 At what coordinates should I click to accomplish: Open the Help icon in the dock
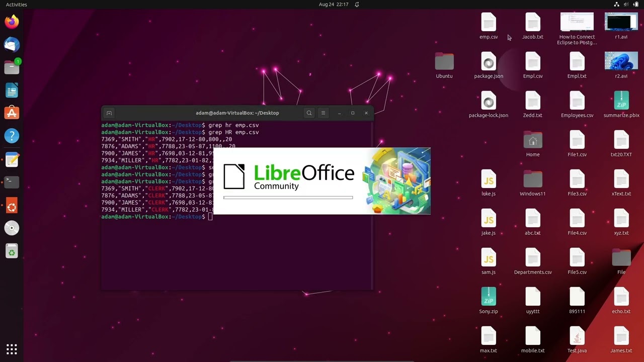click(12, 136)
